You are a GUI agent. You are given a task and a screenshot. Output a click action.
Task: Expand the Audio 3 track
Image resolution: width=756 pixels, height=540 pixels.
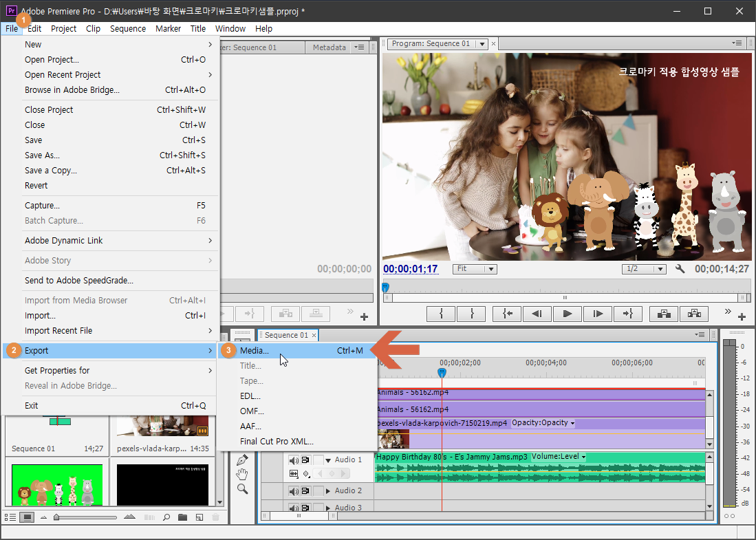tap(328, 507)
